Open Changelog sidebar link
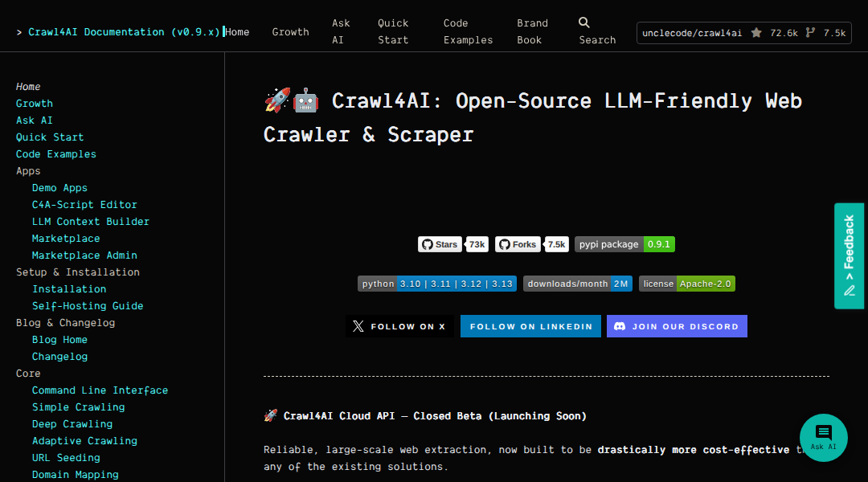The height and width of the screenshot is (482, 868). pos(59,357)
